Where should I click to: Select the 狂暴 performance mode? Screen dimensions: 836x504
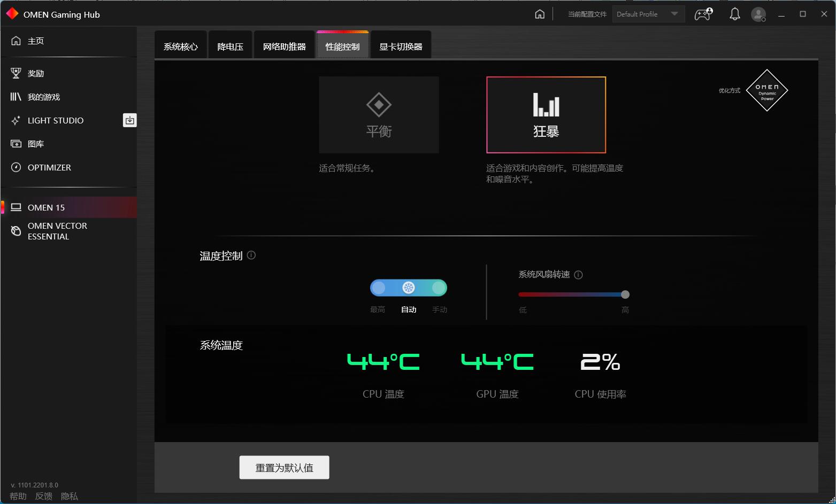pyautogui.click(x=546, y=115)
